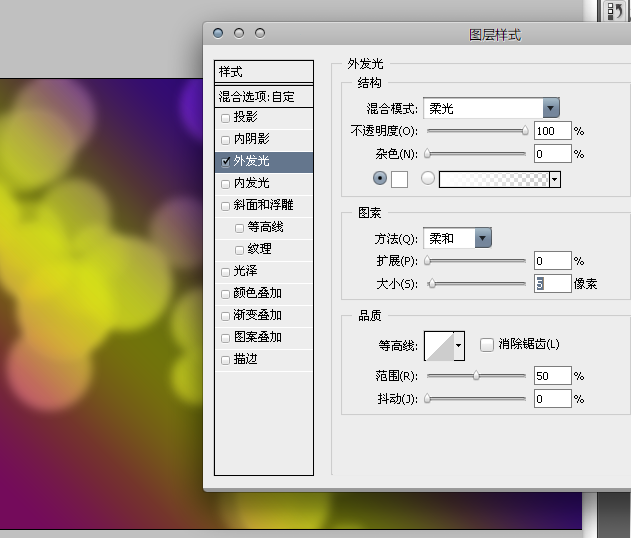Adjust the 范围 slider handle
The width and height of the screenshot is (631, 538).
[476, 375]
